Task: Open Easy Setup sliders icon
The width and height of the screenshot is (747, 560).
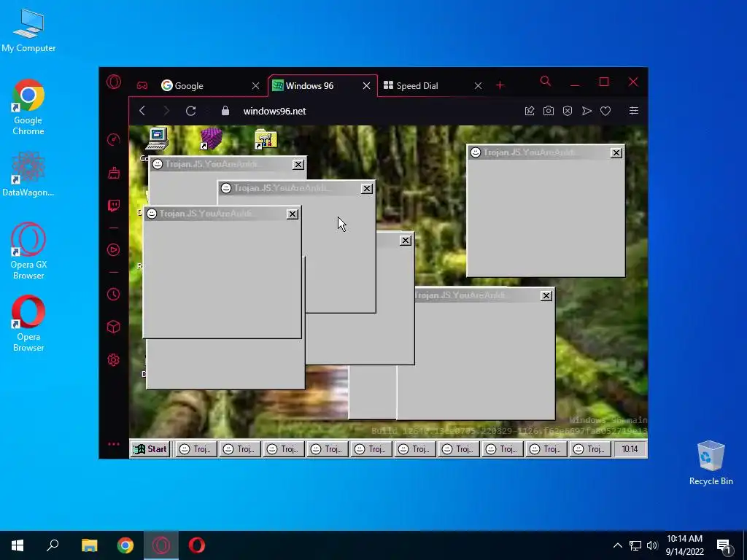Action: 634,111
